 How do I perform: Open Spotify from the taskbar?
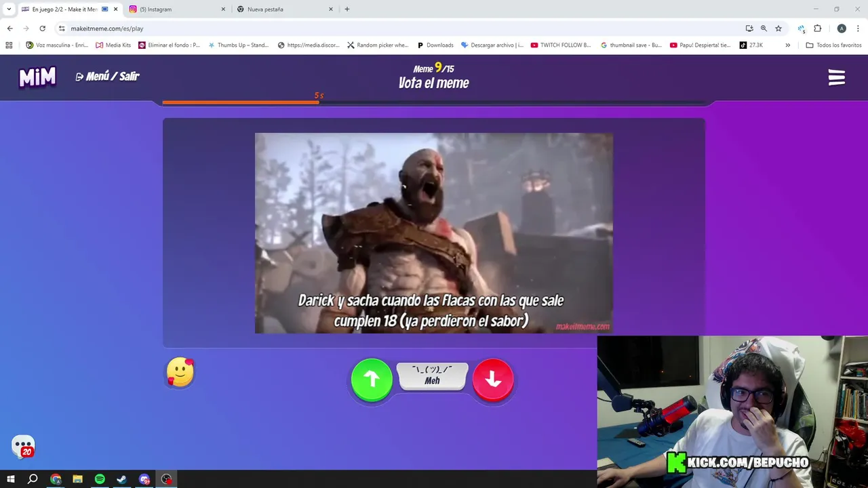(x=100, y=479)
